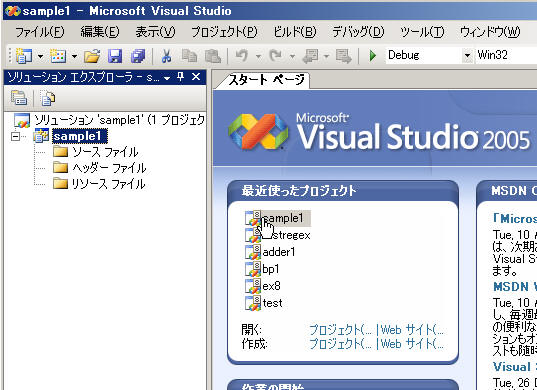Image resolution: width=537 pixels, height=390 pixels.
Task: Click the ex8 project icon
Action: coord(253,286)
